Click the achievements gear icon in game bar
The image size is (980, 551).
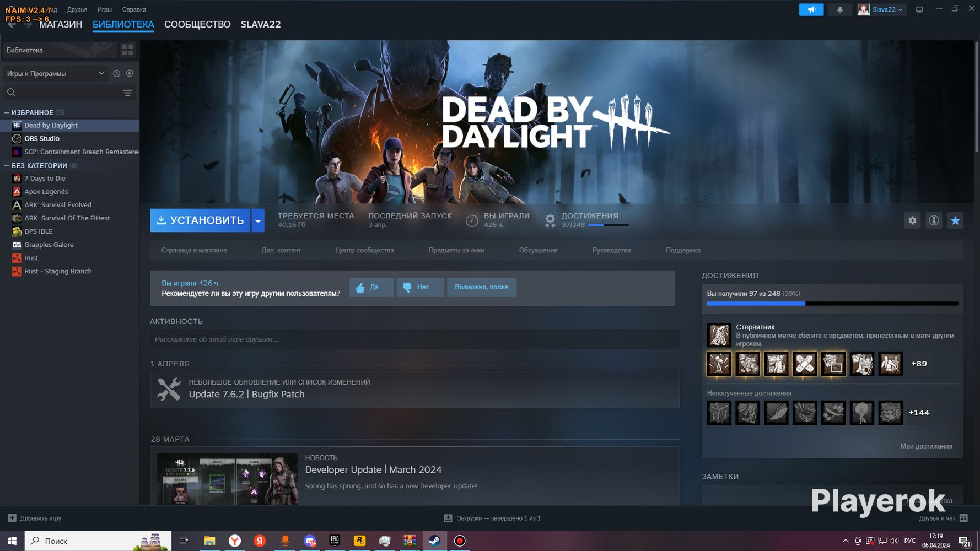click(x=550, y=220)
